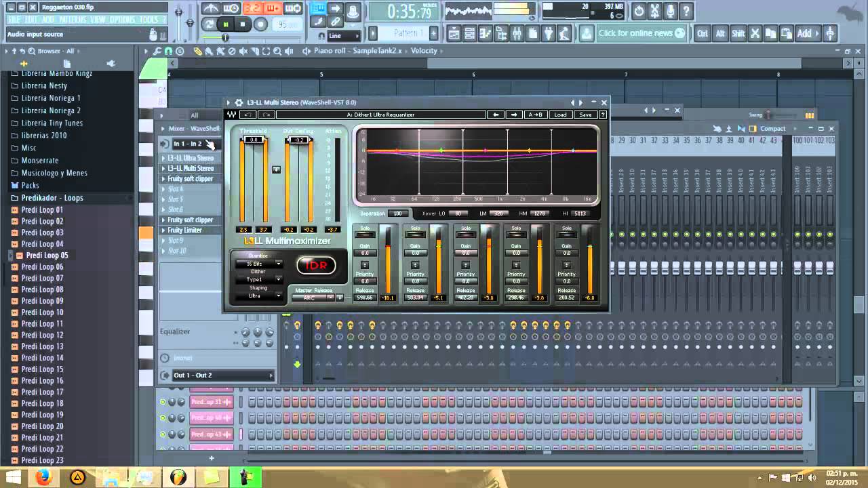This screenshot has width=868, height=488.
Task: Open the playlist view icon
Action: coord(454,33)
